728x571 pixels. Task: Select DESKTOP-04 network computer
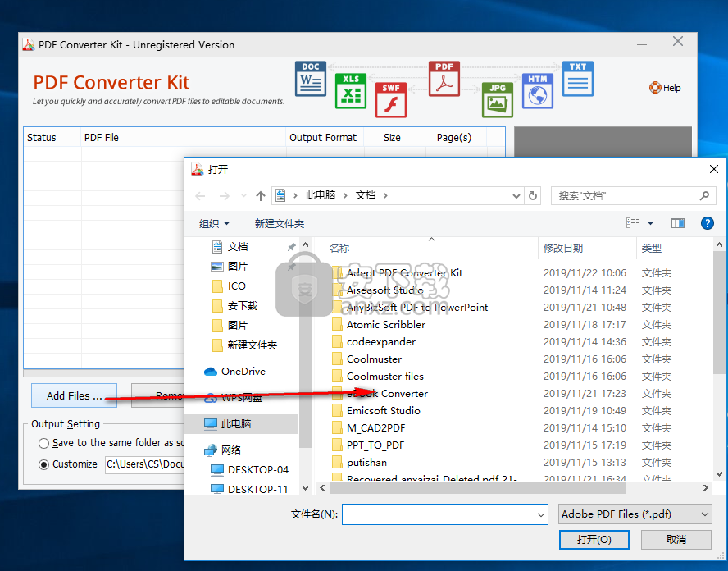point(258,470)
